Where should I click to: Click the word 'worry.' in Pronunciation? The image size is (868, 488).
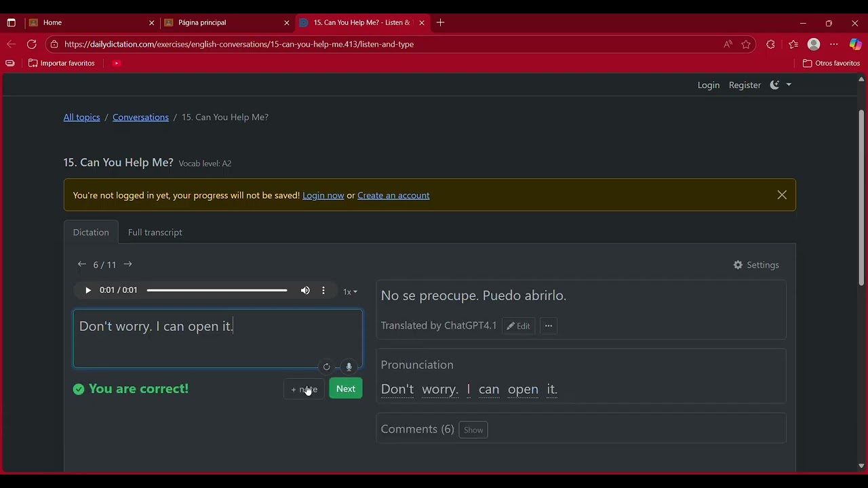[x=440, y=390]
